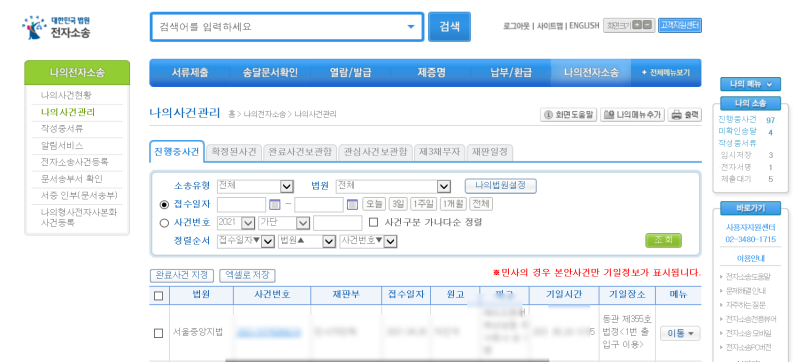Open 제증명 main menu

pyautogui.click(x=431, y=73)
